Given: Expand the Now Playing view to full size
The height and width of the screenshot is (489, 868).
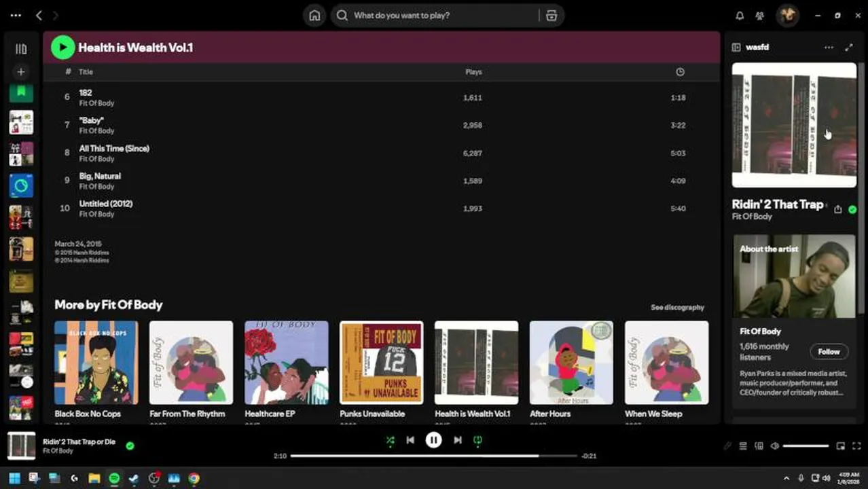Looking at the screenshot, I should (848, 48).
